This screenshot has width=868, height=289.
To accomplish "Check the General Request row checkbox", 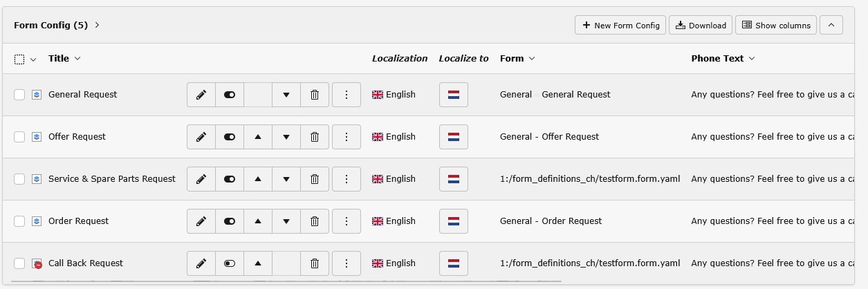I will tap(19, 95).
